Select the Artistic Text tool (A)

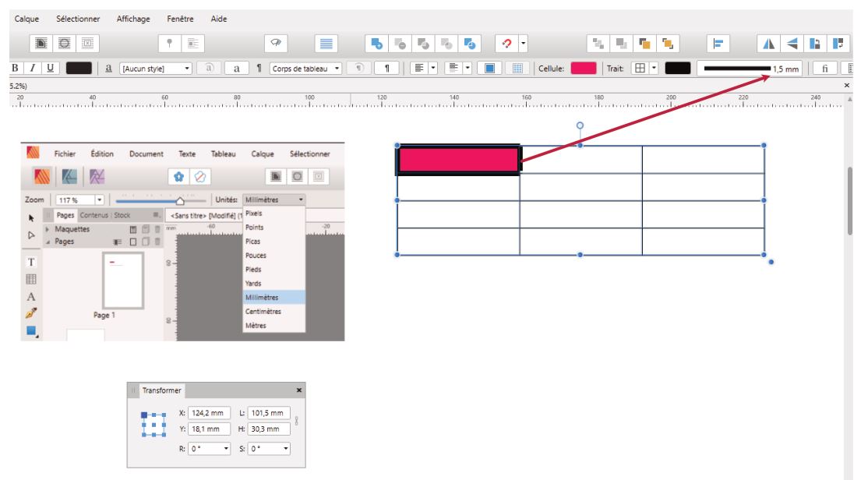point(31,297)
